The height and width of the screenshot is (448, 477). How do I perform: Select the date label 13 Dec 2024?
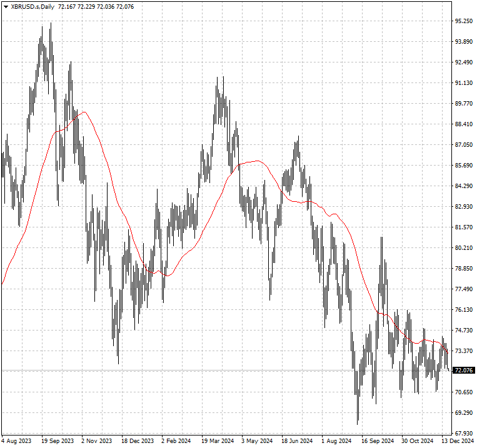point(458,441)
